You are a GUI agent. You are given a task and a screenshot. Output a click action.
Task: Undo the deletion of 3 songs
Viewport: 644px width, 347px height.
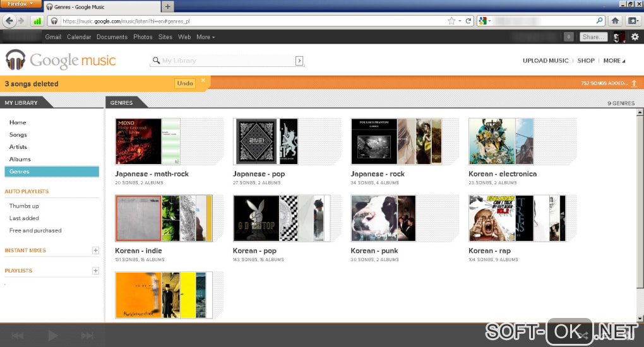coord(185,83)
